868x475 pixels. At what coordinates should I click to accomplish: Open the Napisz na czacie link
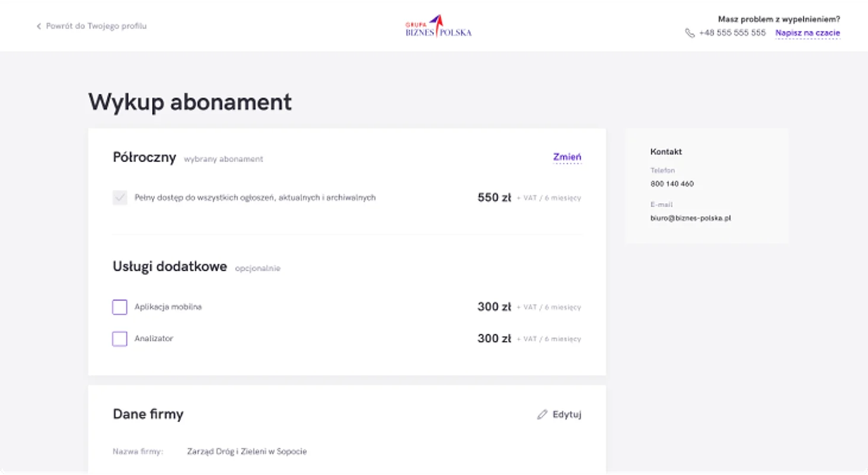(807, 33)
